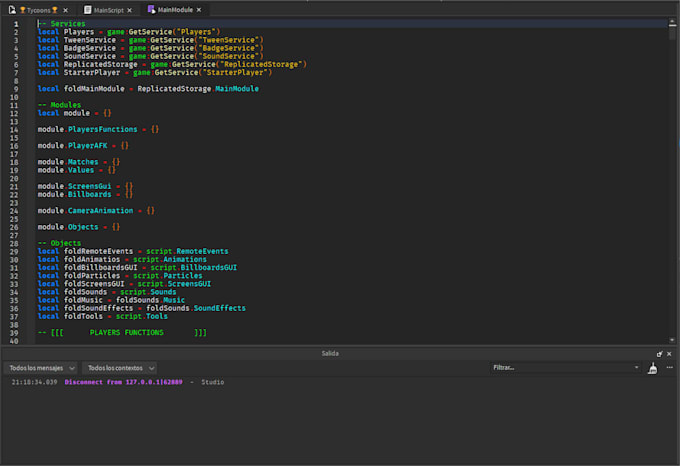Viewport: 680px width, 466px height.
Task: Close the MainModule tab
Action: click(x=199, y=10)
